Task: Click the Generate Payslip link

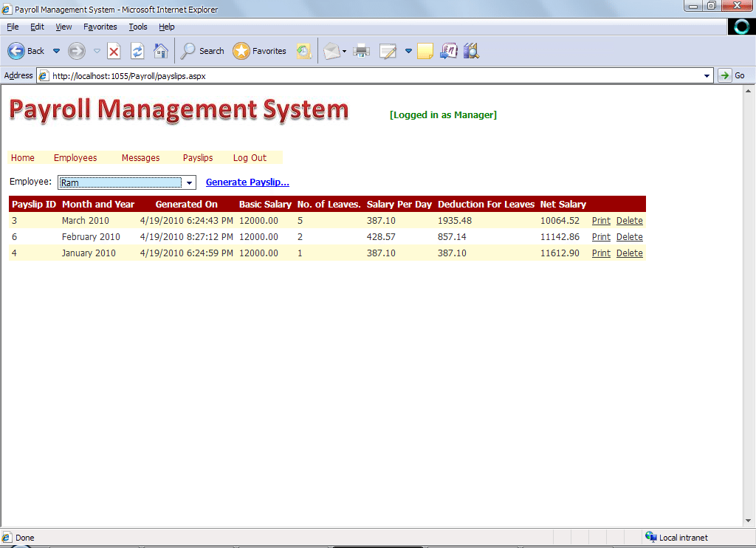Action: 247,182
